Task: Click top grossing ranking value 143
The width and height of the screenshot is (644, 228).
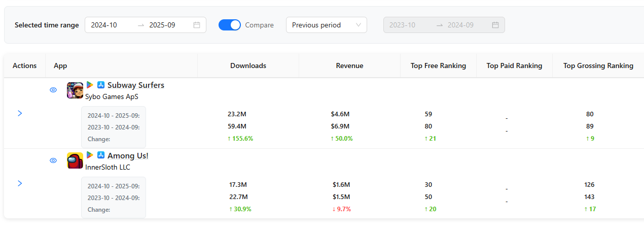Action: (x=589, y=197)
